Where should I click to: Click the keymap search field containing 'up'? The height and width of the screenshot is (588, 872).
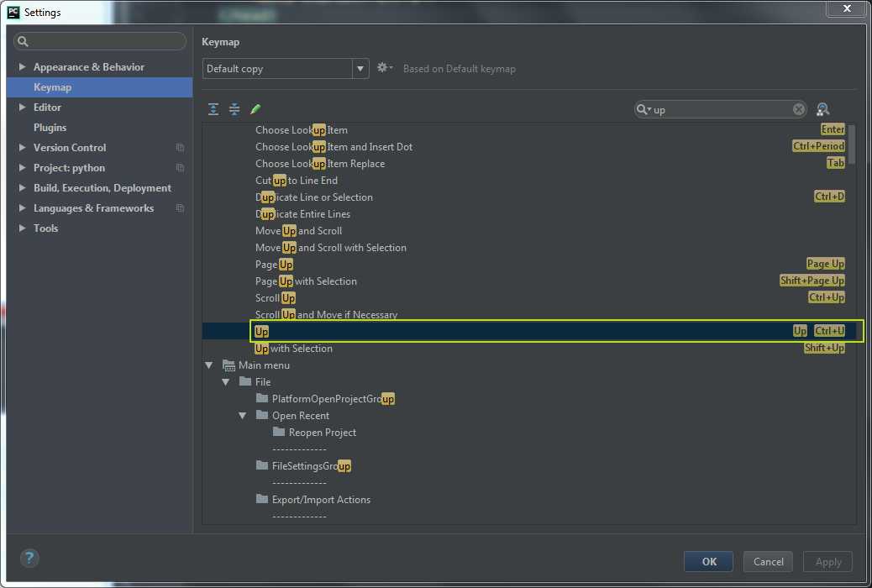[721, 109]
